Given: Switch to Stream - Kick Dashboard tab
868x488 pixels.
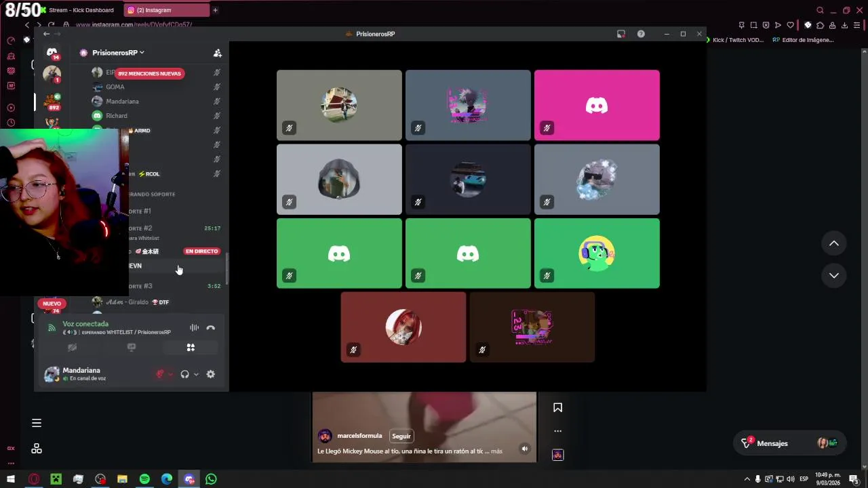Looking at the screenshot, I should pyautogui.click(x=80, y=10).
